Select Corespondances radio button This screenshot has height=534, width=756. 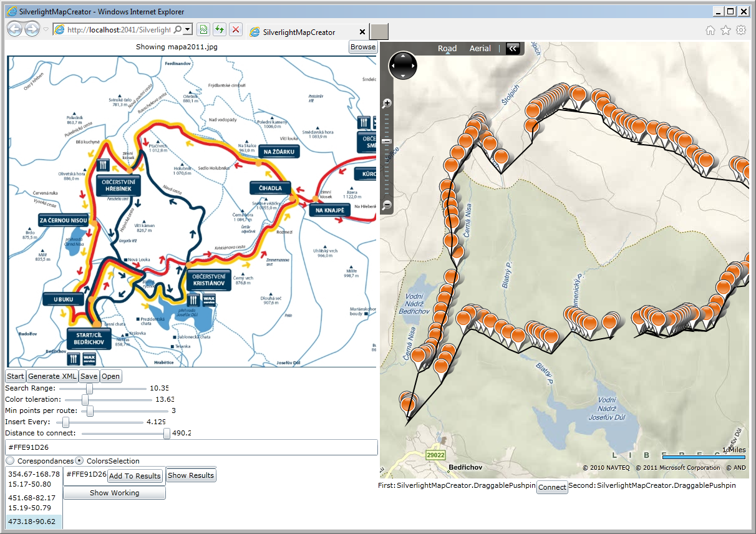tap(10, 461)
